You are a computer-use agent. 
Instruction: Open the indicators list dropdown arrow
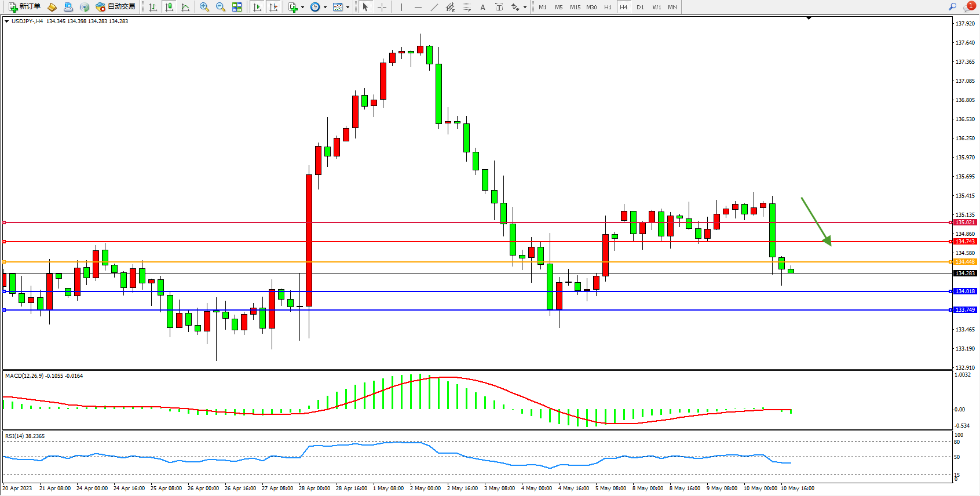coord(302,8)
